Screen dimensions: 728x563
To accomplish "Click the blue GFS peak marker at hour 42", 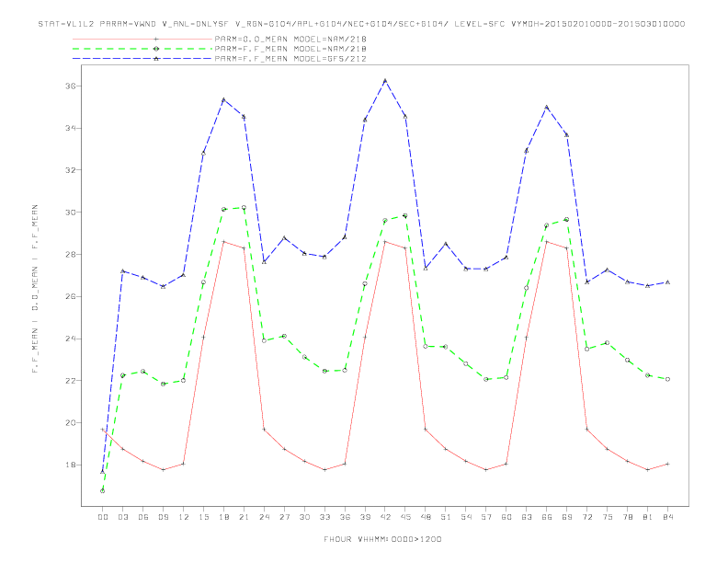I will pos(385,81).
